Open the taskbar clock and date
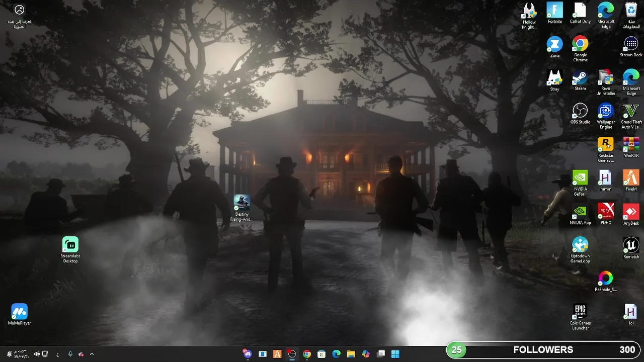This screenshot has width=644, height=362. point(21,354)
